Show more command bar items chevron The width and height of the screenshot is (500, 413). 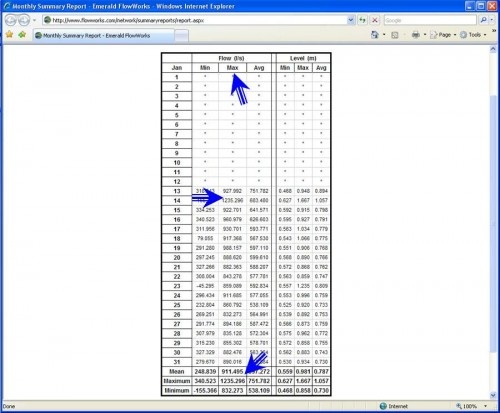pos(494,31)
